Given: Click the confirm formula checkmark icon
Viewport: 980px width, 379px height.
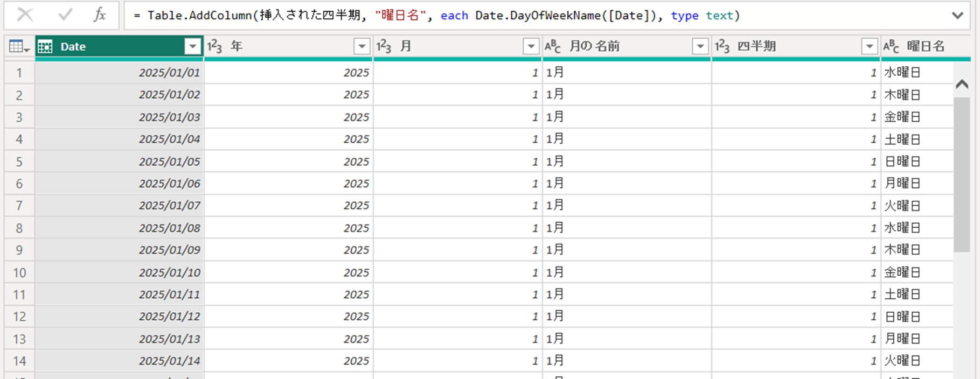Looking at the screenshot, I should click(65, 15).
